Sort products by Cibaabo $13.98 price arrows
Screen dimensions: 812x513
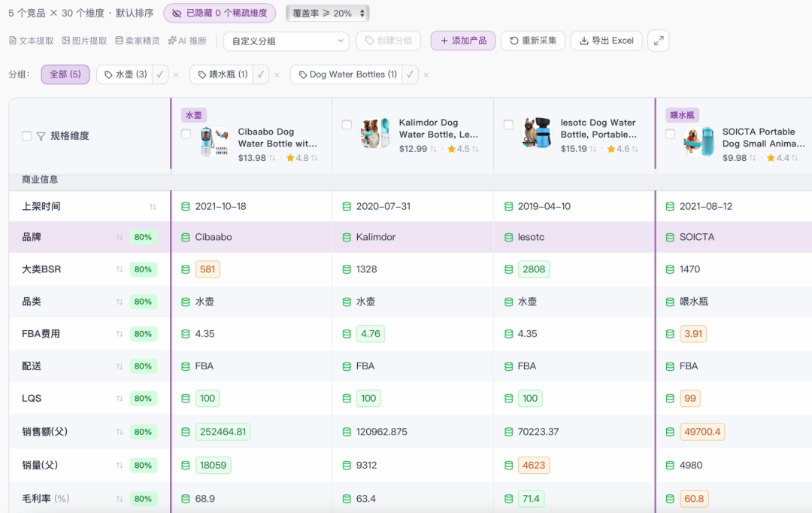[x=272, y=158]
